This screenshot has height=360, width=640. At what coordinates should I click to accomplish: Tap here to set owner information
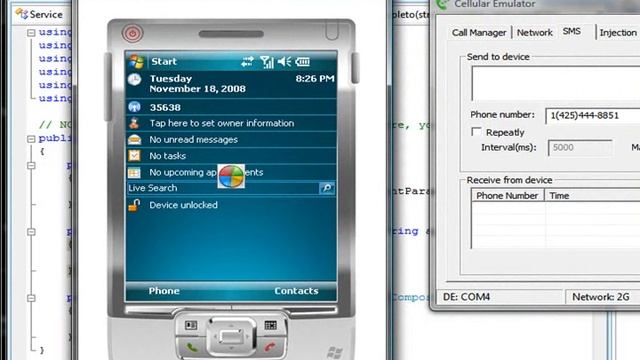click(231, 123)
